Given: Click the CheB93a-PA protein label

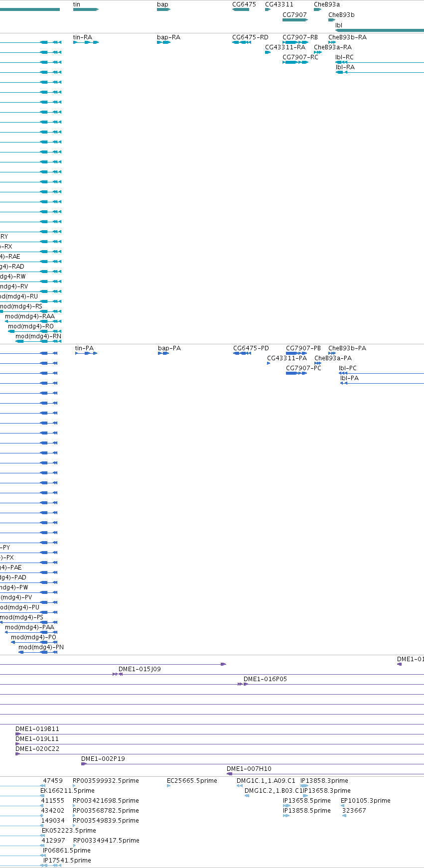Looking at the screenshot, I should click(333, 358).
